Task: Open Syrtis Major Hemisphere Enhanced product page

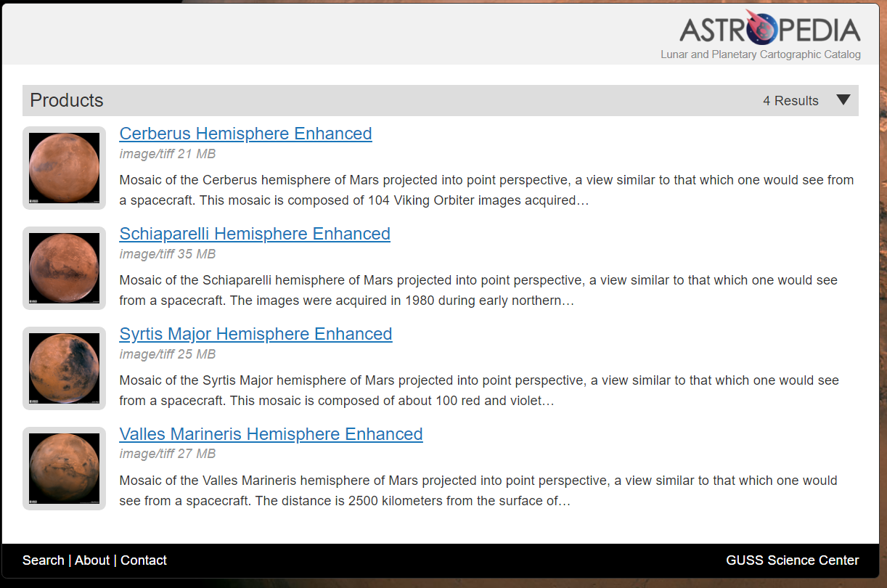Action: tap(256, 334)
